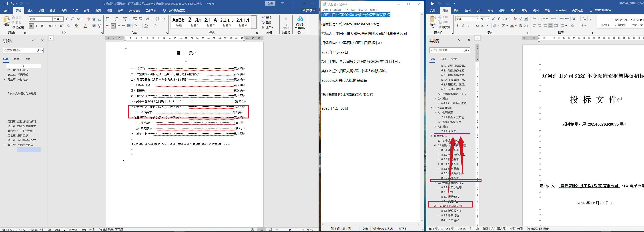Clear formatting with eraser icon, left Word window
Screen dimensions: 644x232
pyautogui.click(x=88, y=19)
